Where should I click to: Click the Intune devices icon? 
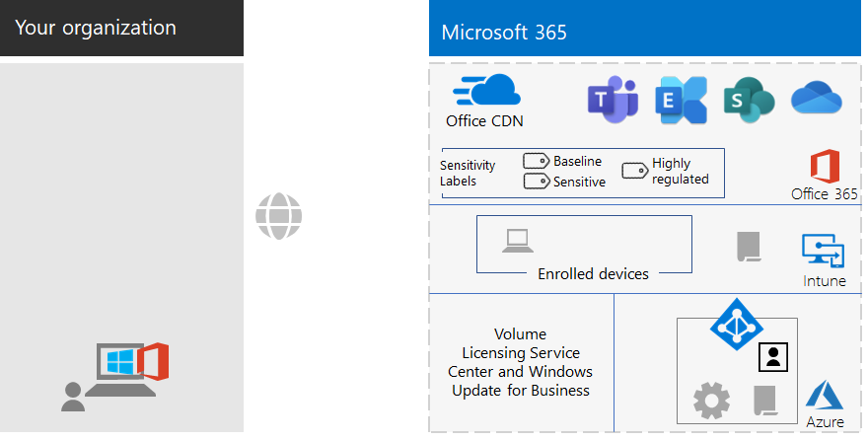pyautogui.click(x=824, y=252)
